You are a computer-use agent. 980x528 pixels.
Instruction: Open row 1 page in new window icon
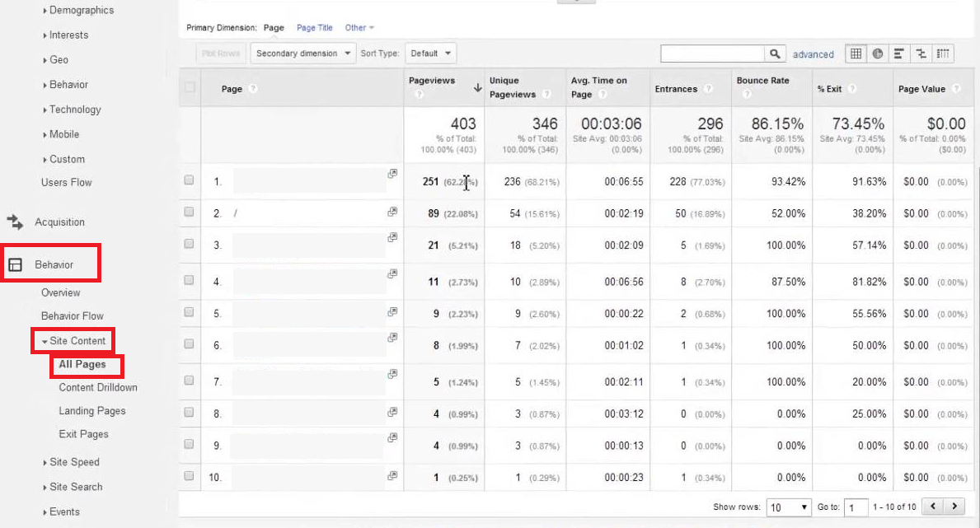392,175
